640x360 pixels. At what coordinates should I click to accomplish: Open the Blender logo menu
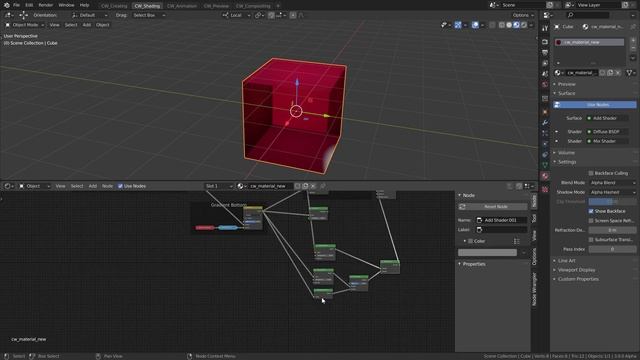click(6, 5)
